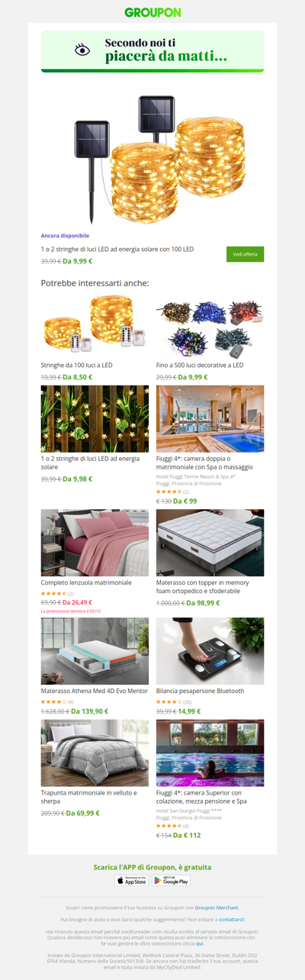Viewport: 305px width, 980px height.
Task: Click the 'qui' subscription management link
Action: (200, 943)
